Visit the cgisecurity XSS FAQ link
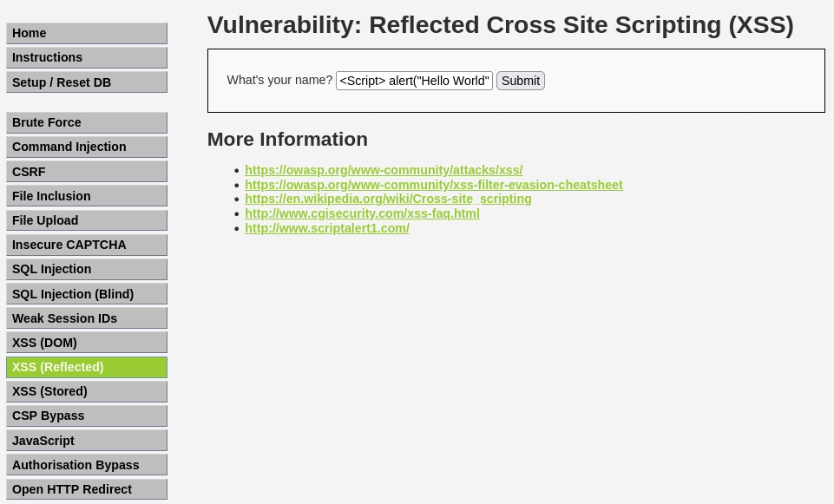This screenshot has height=504, width=834. [362, 213]
